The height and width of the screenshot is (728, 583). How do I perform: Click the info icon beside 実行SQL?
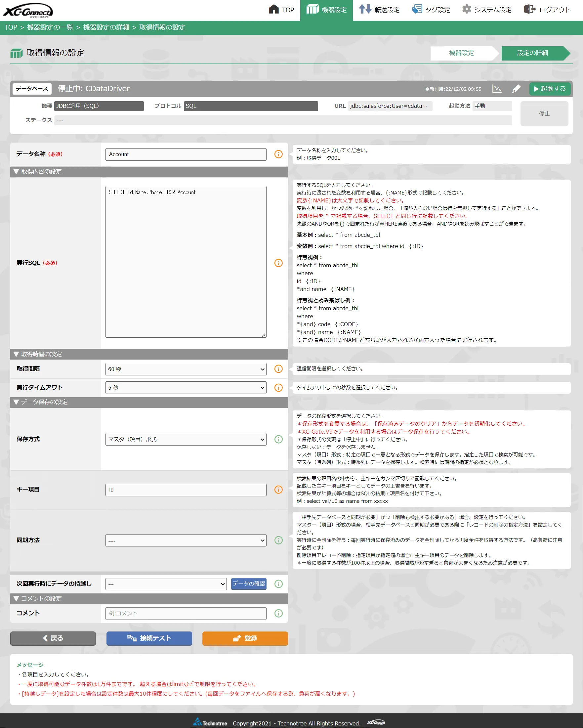(278, 263)
